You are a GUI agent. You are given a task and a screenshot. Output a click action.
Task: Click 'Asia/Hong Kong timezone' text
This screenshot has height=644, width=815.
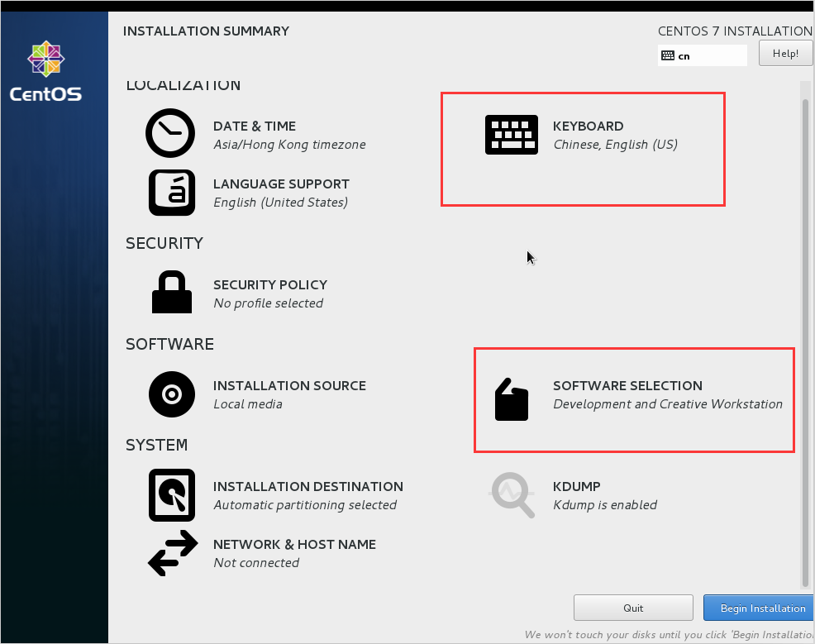[x=289, y=145]
